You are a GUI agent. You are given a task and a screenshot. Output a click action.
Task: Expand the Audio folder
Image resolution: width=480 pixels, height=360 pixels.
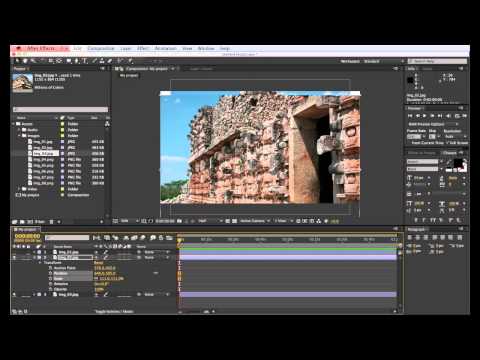tap(19, 130)
